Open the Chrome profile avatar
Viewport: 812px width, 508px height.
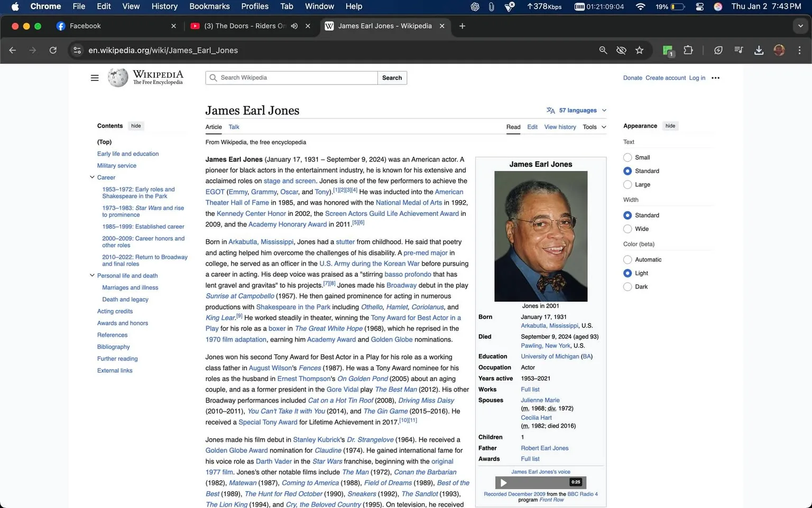click(779, 50)
